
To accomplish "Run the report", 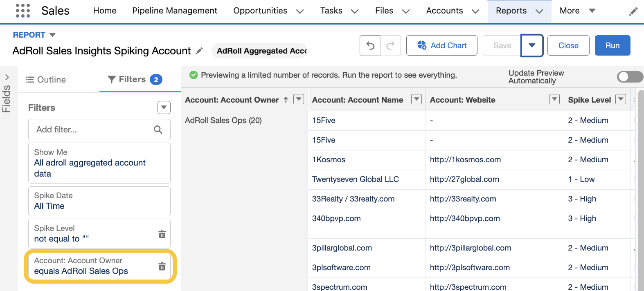I will click(612, 45).
